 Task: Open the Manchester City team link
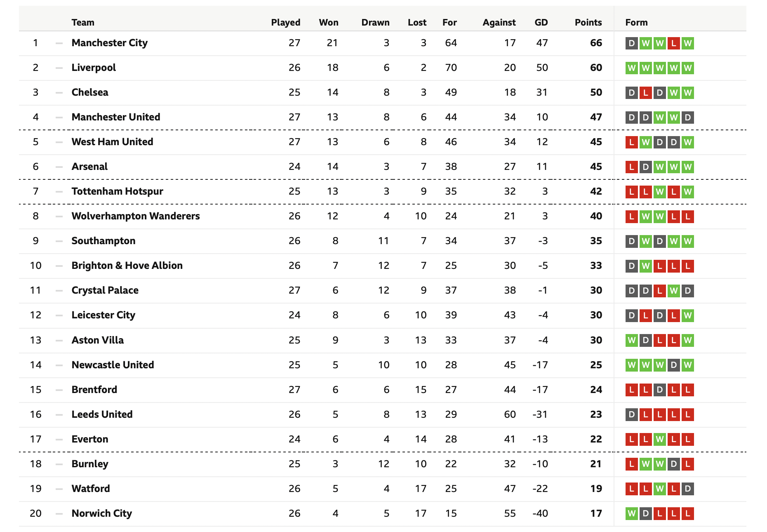click(x=110, y=43)
